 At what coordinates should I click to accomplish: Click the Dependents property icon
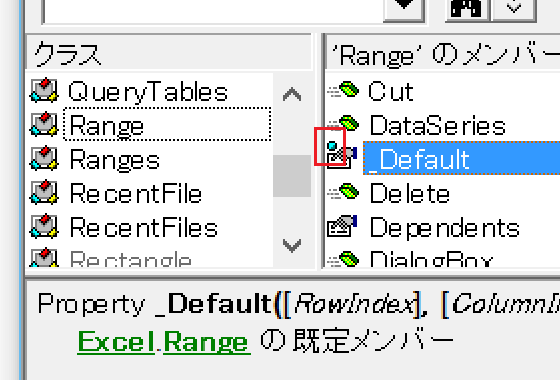(342, 225)
